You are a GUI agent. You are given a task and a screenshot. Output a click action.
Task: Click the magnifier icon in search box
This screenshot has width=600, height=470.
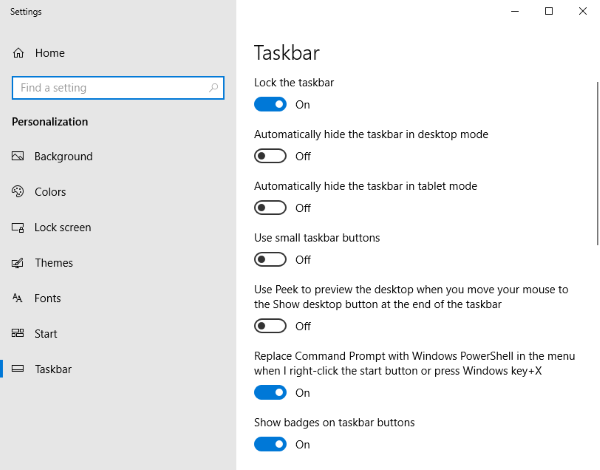[214, 88]
